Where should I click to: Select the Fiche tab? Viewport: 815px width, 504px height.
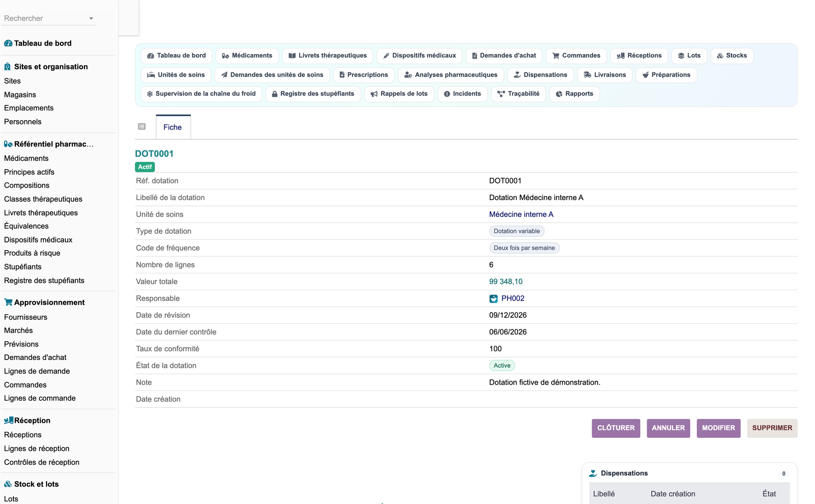[x=173, y=127]
